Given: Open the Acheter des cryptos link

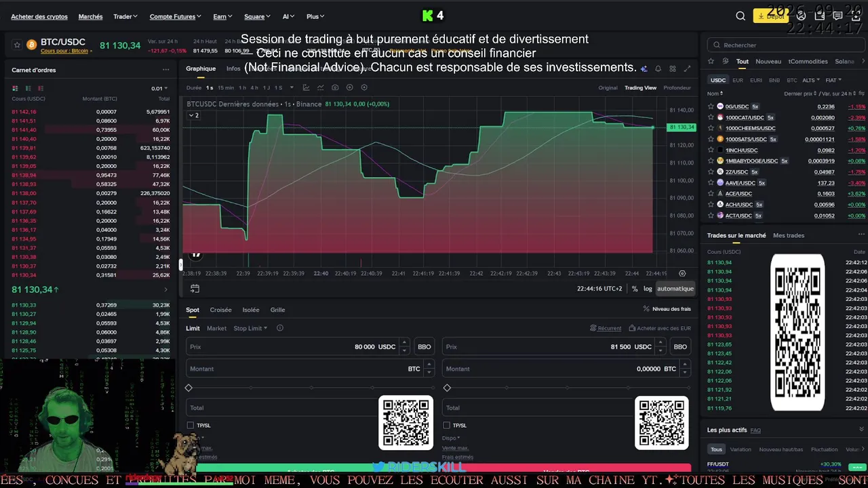Looking at the screenshot, I should [39, 16].
